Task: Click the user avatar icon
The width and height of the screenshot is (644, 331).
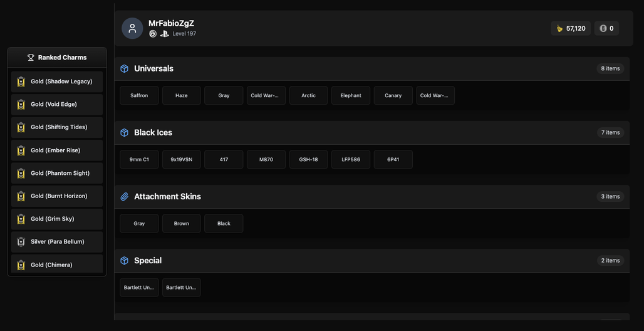Action: coord(132,28)
